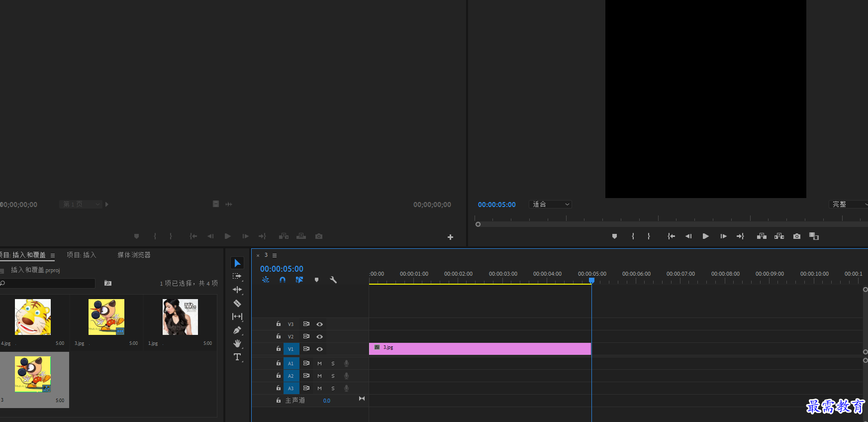This screenshot has width=868, height=422.
Task: Select the Ripple Edit tool
Action: [237, 290]
